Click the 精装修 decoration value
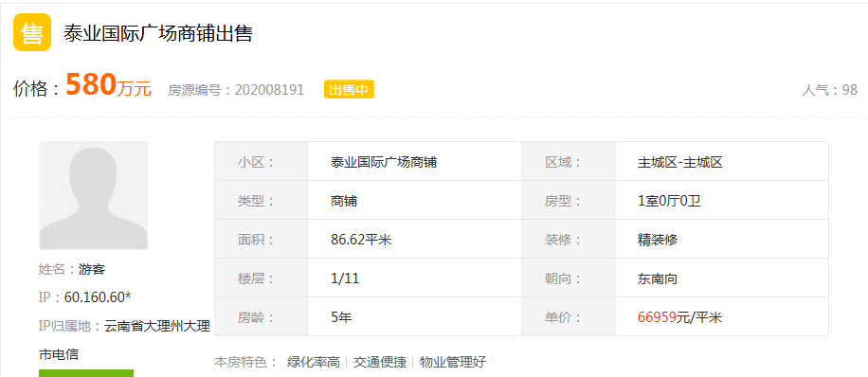Screen dimensions: 868x377 click(x=658, y=240)
